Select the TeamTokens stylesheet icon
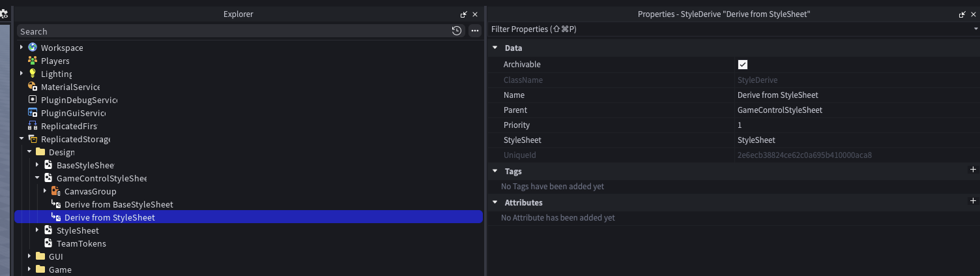This screenshot has width=980, height=276. pos(48,243)
